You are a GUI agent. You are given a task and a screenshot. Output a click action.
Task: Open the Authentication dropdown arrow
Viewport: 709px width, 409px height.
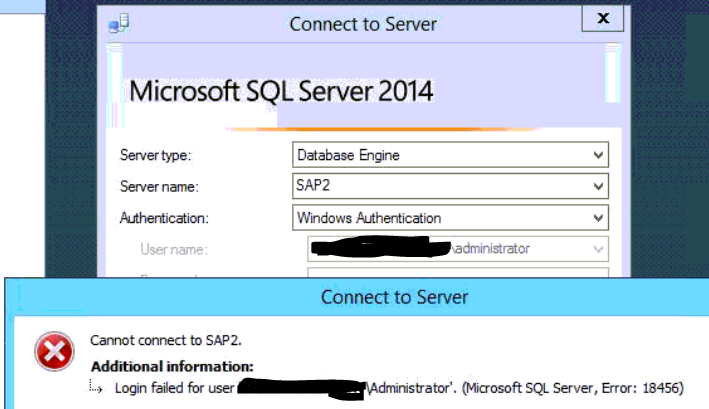tap(598, 218)
